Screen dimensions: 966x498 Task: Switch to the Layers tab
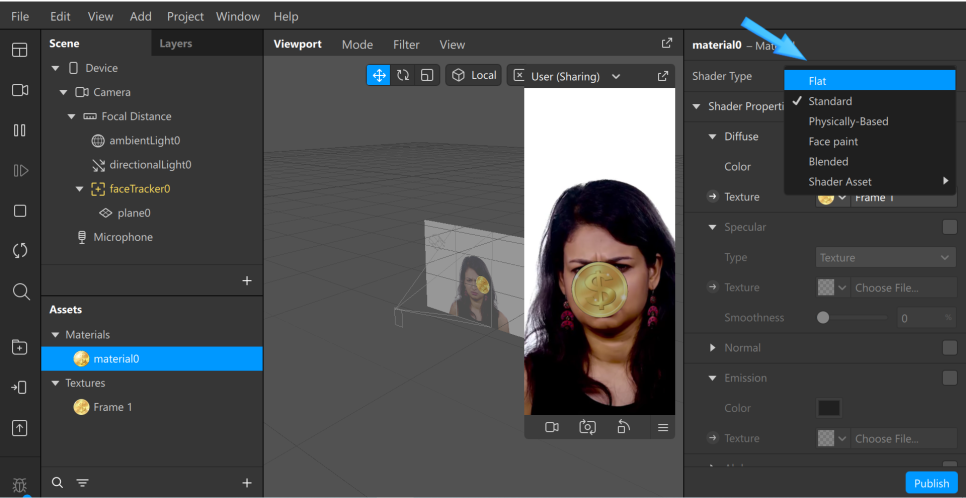click(x=176, y=44)
